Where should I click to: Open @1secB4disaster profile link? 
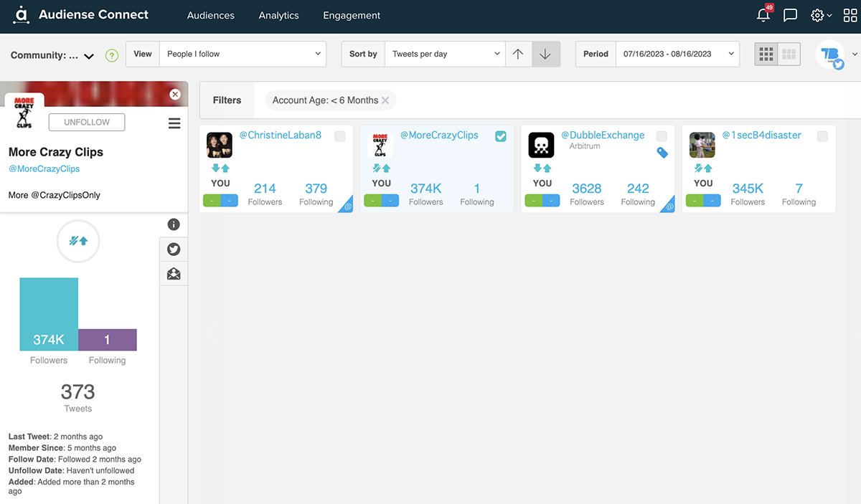[761, 135]
